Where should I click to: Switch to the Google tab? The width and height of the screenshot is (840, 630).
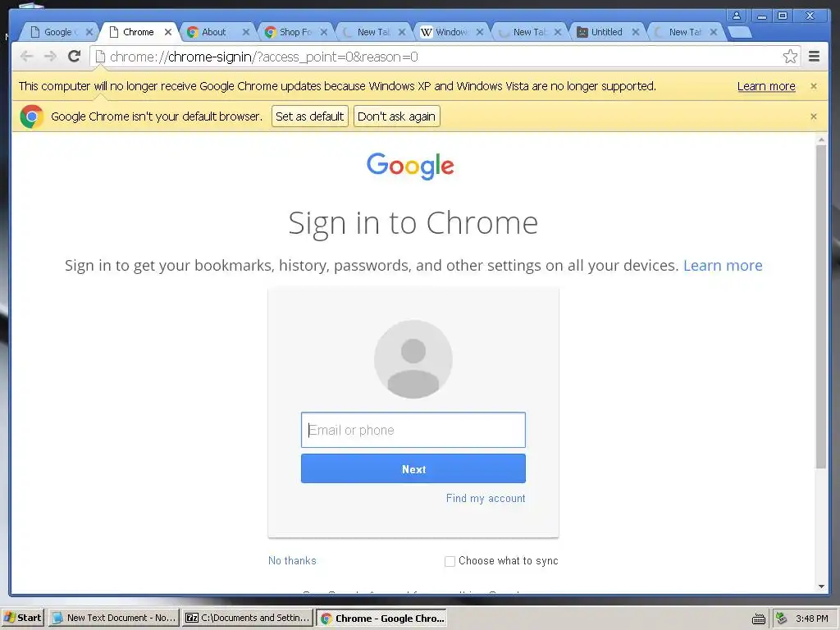[x=57, y=32]
